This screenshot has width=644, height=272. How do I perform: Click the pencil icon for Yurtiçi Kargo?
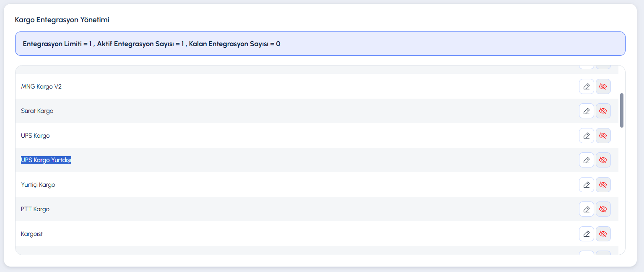pos(587,185)
